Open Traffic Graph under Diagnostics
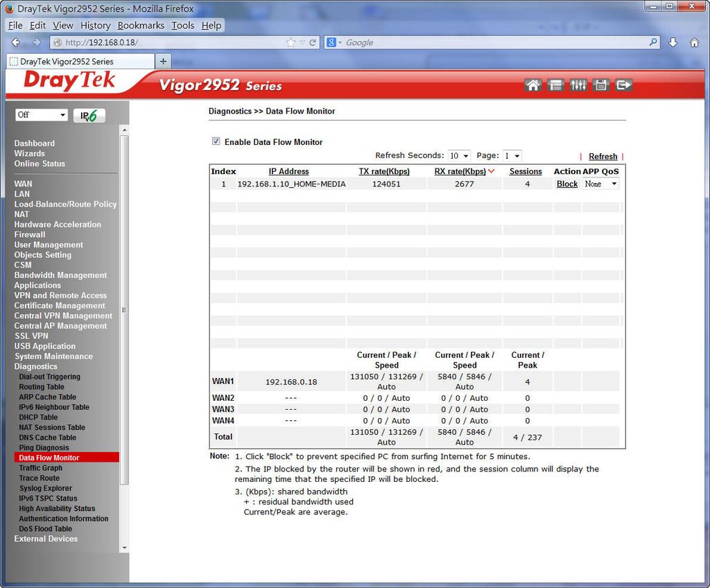The height and width of the screenshot is (588, 710). click(41, 468)
